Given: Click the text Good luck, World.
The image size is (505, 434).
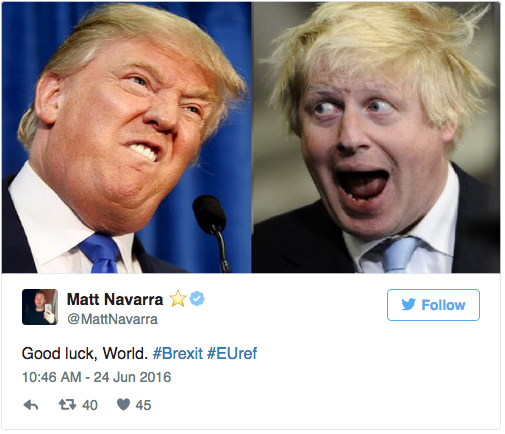Looking at the screenshot, I should (x=85, y=353).
